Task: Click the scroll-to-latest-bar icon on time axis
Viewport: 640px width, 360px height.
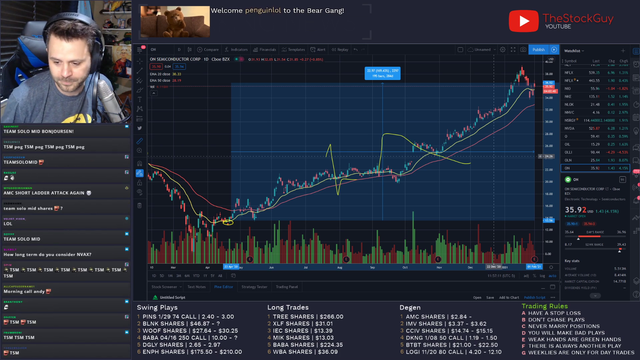Action: pyautogui.click(x=551, y=267)
